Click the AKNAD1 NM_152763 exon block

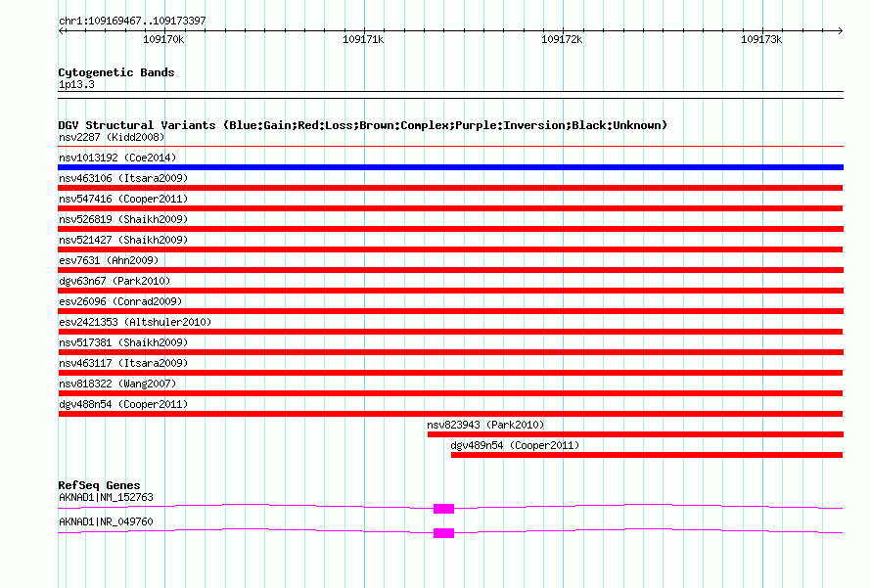point(443,509)
